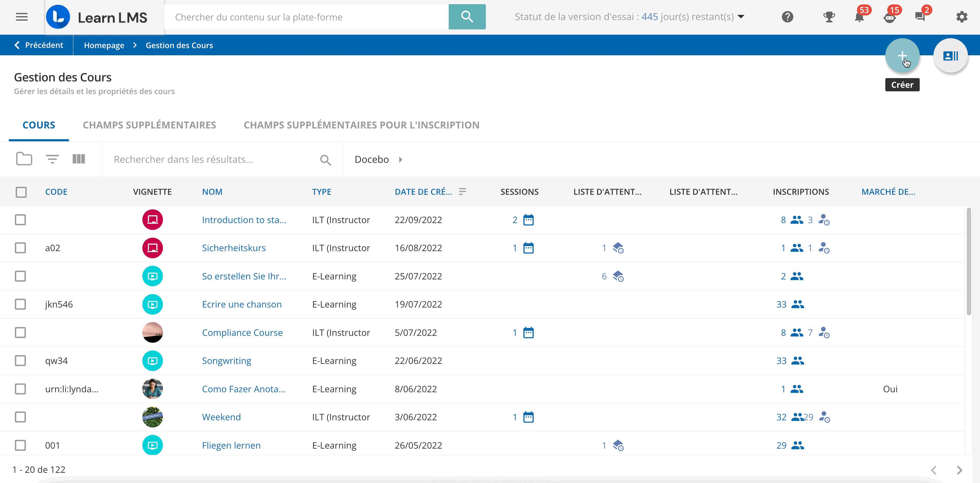The image size is (980, 483).
Task: Check the Ecrire une chanson row checkbox
Action: 20,304
